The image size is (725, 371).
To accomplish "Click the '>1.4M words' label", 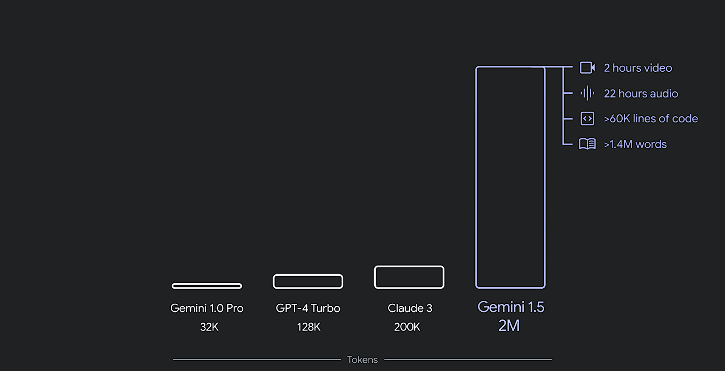I will [635, 144].
